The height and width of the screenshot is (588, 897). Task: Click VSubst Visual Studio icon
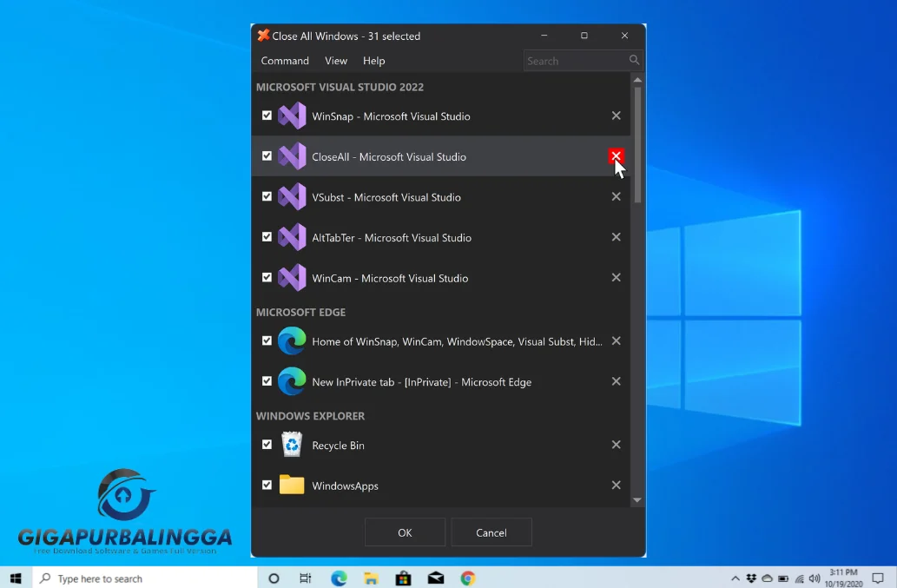(292, 197)
